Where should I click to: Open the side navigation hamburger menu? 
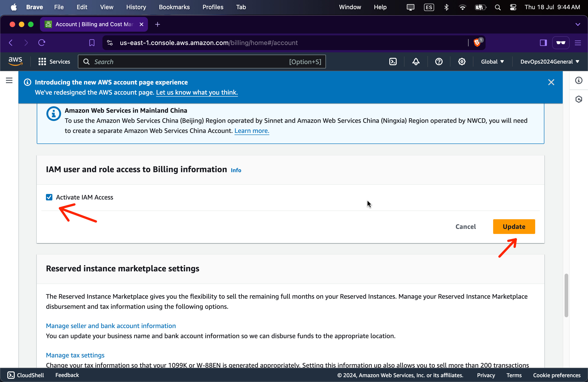point(9,81)
